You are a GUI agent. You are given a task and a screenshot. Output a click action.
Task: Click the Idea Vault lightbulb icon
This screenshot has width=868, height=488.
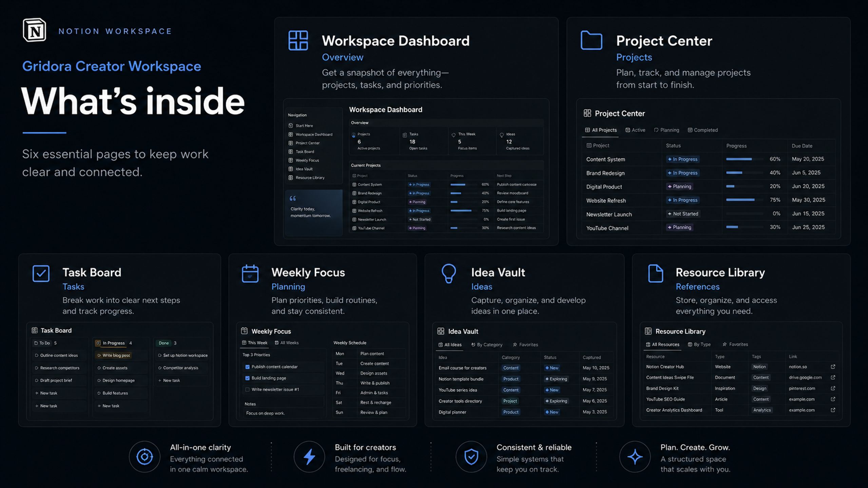(448, 273)
